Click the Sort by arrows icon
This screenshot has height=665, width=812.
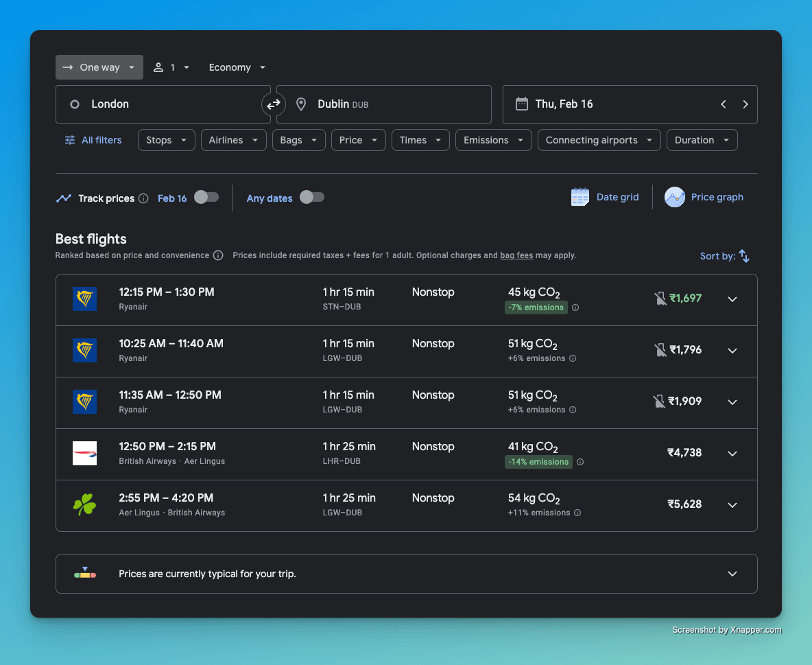tap(744, 256)
